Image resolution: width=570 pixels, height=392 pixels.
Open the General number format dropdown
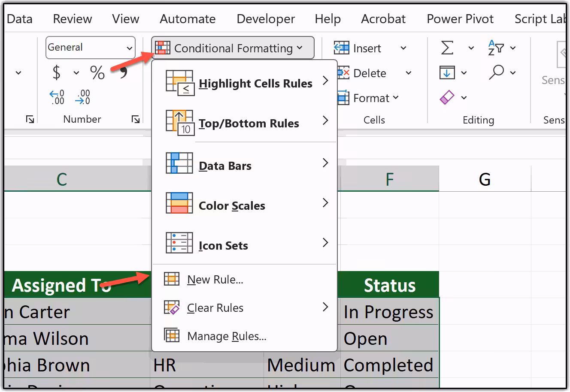(x=130, y=48)
